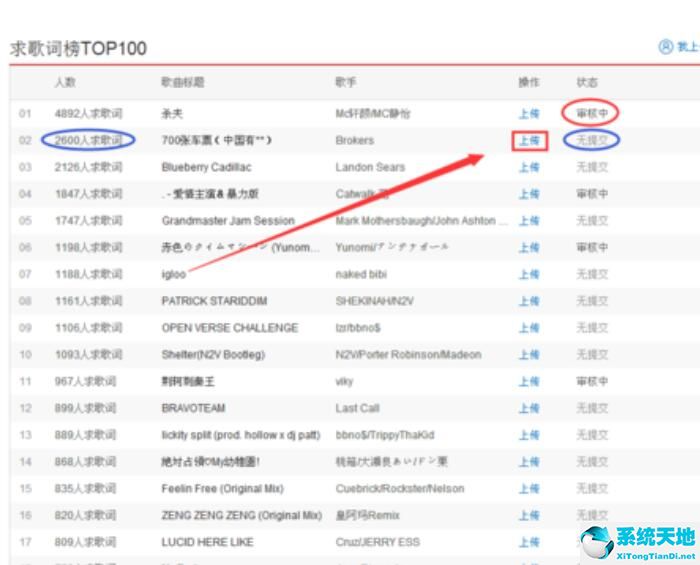Click the title 700张车票 in row 02
The image size is (700, 565).
coord(217,140)
